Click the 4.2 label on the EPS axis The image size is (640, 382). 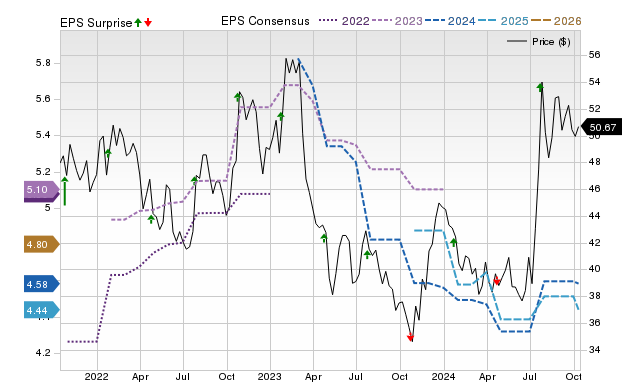click(x=43, y=353)
